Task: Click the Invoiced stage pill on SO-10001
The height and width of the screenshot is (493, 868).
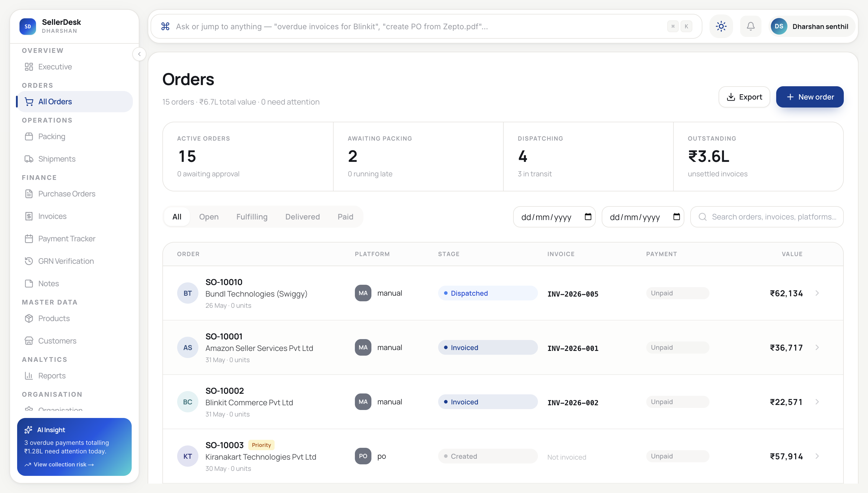Action: (x=488, y=347)
